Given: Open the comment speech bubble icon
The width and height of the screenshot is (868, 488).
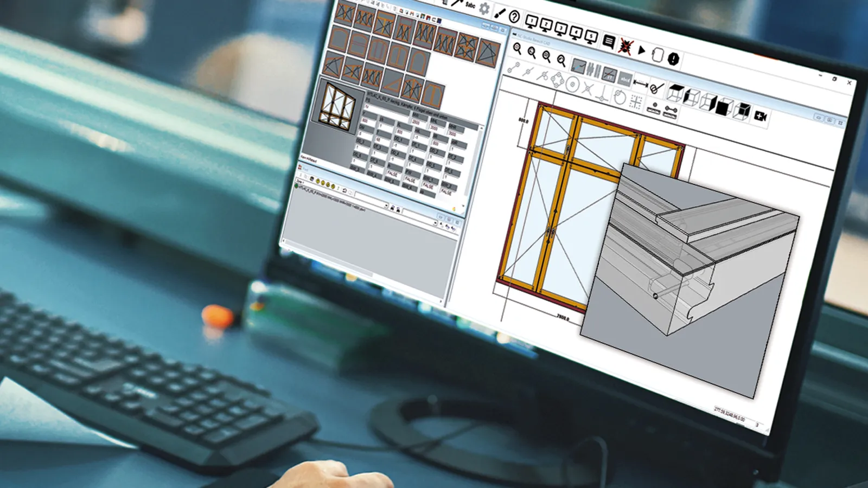Looking at the screenshot, I should pos(609,42).
